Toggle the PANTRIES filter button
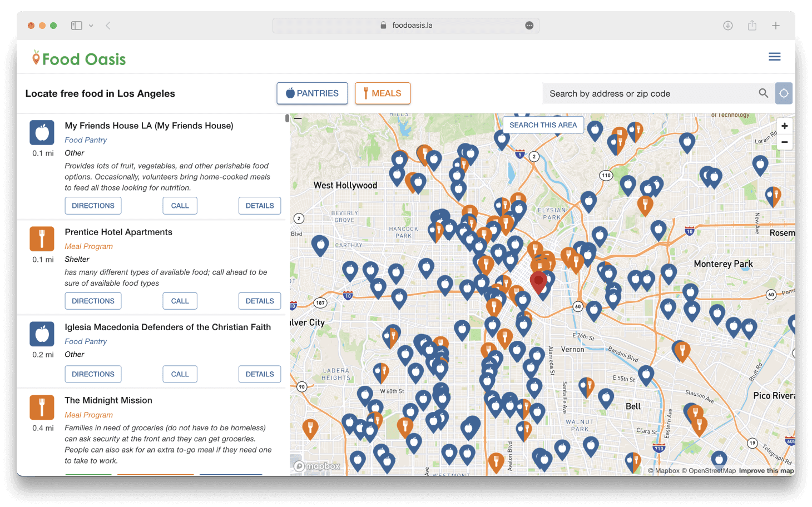This screenshot has height=507, width=812. pos(312,93)
